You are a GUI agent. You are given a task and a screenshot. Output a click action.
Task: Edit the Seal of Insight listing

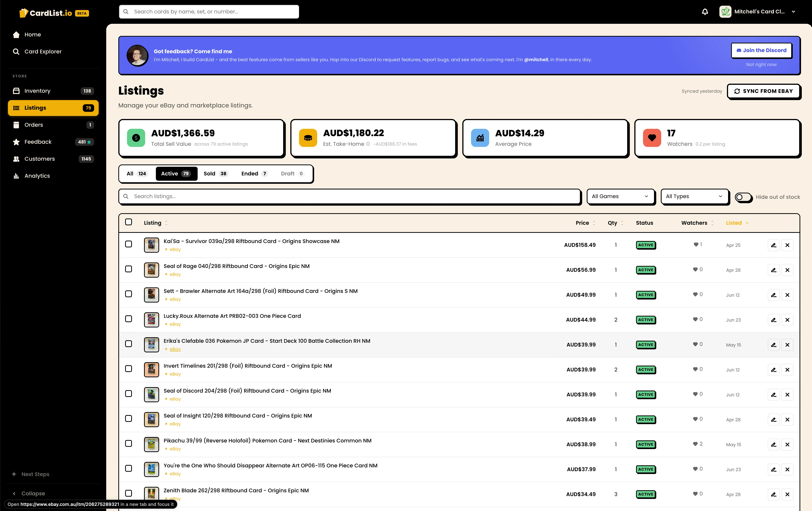pyautogui.click(x=774, y=420)
